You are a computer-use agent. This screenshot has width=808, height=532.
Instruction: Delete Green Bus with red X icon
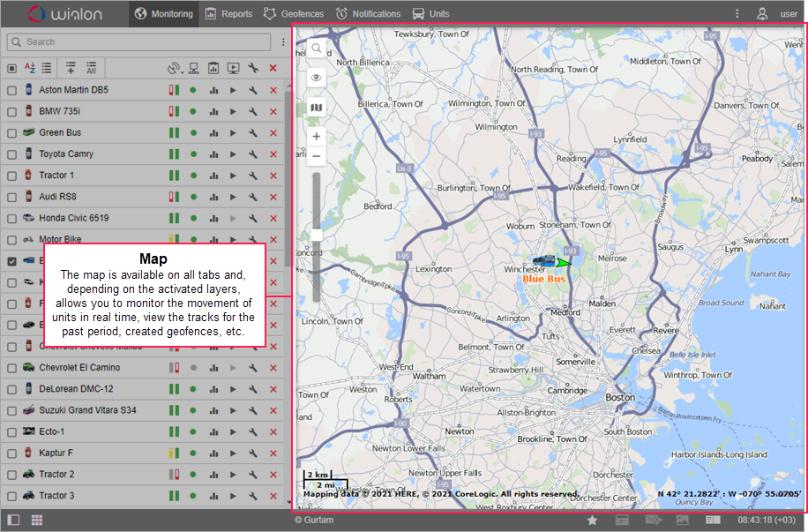pos(273,132)
